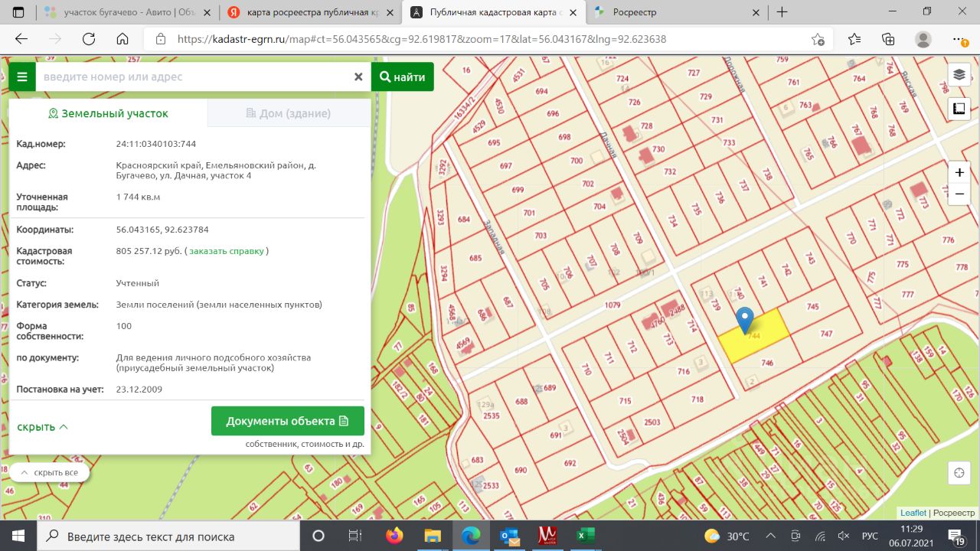This screenshot has height=551, width=980.
Task: Open Outlook from taskbar
Action: pos(509,536)
